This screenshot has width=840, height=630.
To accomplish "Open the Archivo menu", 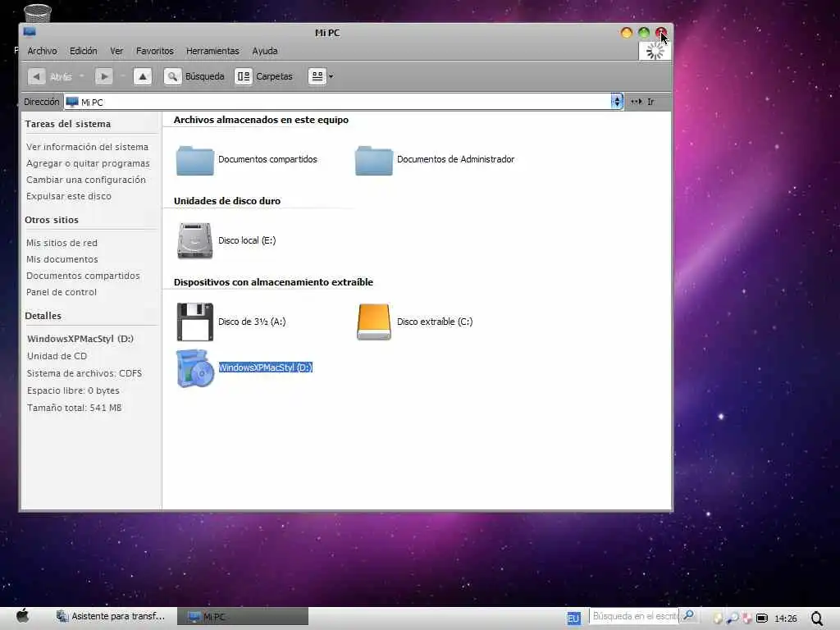I will click(43, 51).
